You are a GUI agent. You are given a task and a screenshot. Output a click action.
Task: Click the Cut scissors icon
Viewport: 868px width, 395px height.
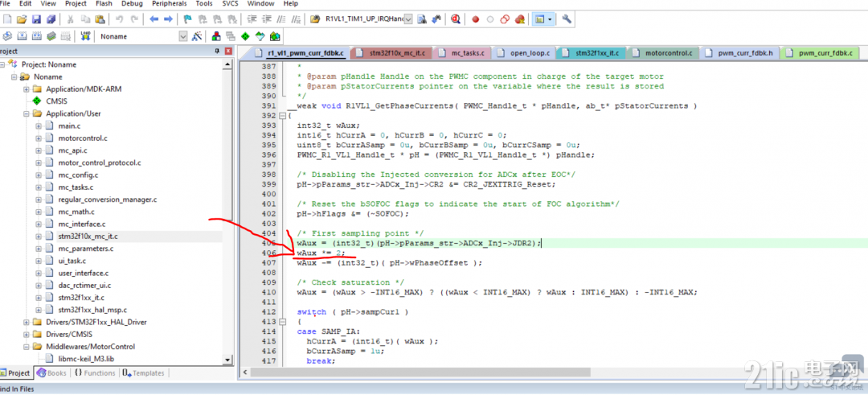click(71, 19)
